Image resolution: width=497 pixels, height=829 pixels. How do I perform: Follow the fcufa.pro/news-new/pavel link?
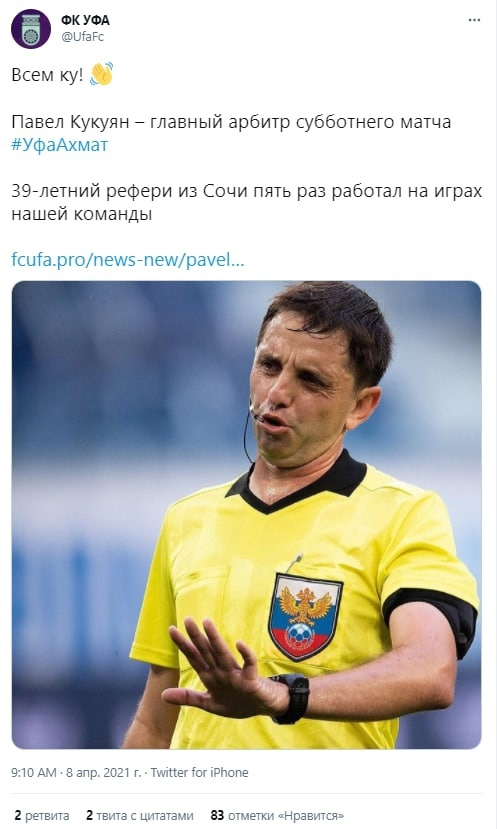coord(128,260)
